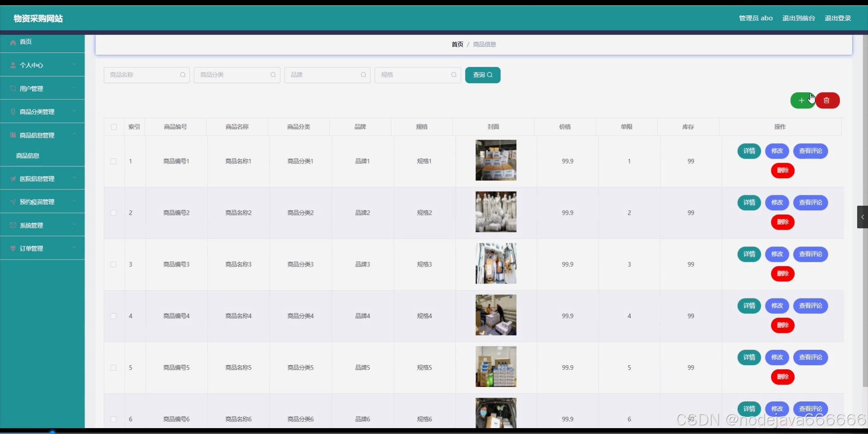Click 退出到前台 in the header
868x434 pixels.
(x=798, y=18)
